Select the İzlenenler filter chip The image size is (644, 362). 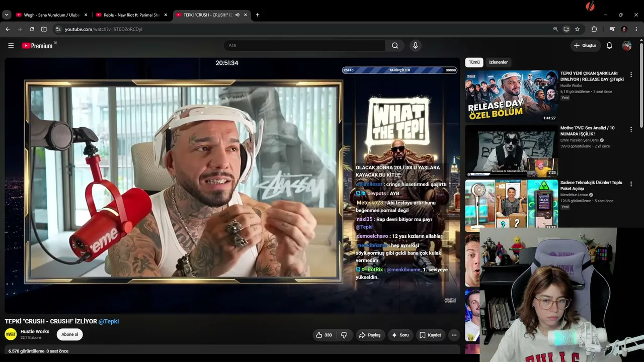(499, 62)
